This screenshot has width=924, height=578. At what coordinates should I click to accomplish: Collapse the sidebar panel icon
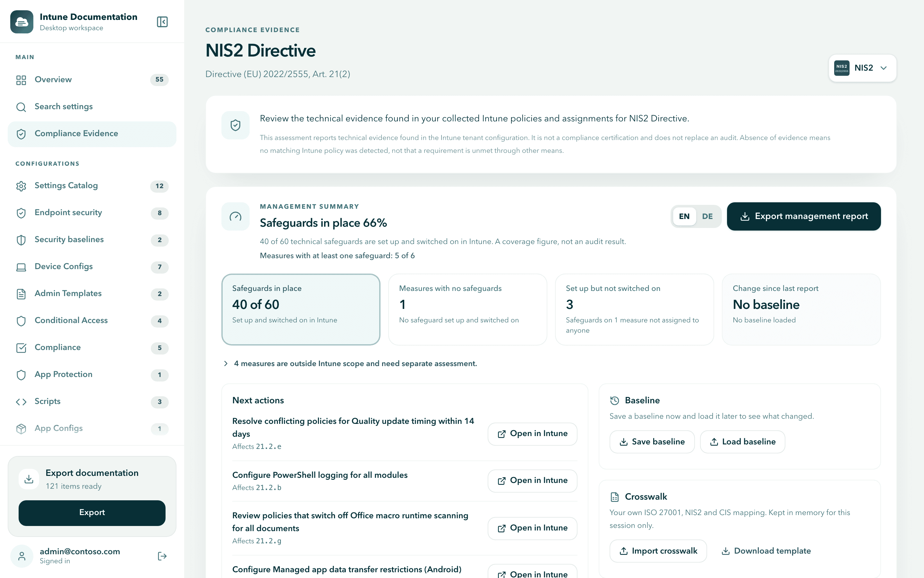[162, 22]
